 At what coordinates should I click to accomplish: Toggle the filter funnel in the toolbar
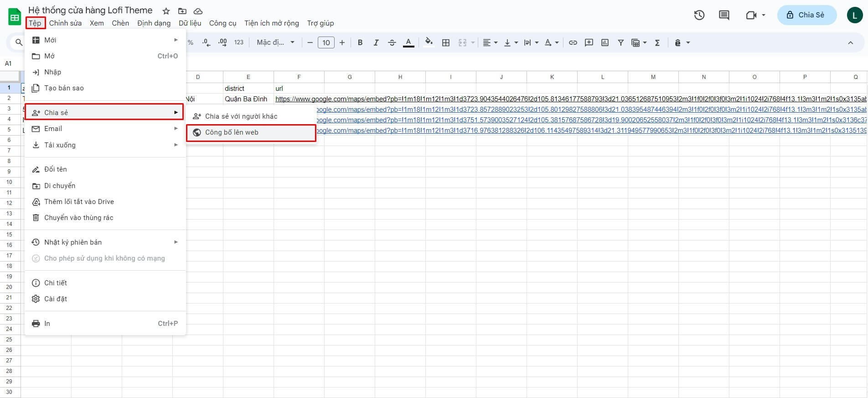coord(620,42)
